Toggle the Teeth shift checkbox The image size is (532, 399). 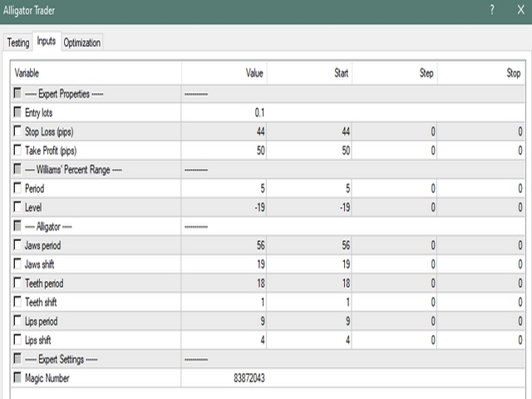click(x=18, y=302)
